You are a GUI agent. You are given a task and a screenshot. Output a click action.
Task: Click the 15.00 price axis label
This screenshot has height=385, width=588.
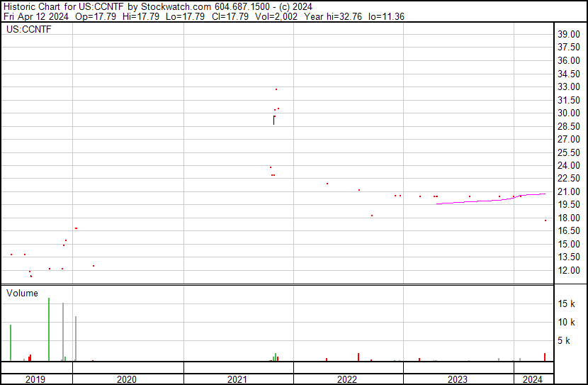(x=569, y=244)
